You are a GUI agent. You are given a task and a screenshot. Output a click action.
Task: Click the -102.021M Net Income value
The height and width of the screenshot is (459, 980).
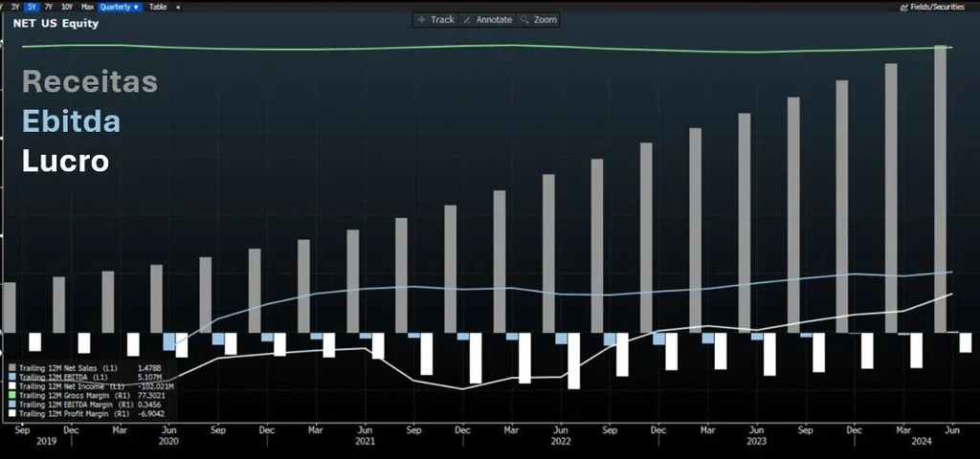155,386
